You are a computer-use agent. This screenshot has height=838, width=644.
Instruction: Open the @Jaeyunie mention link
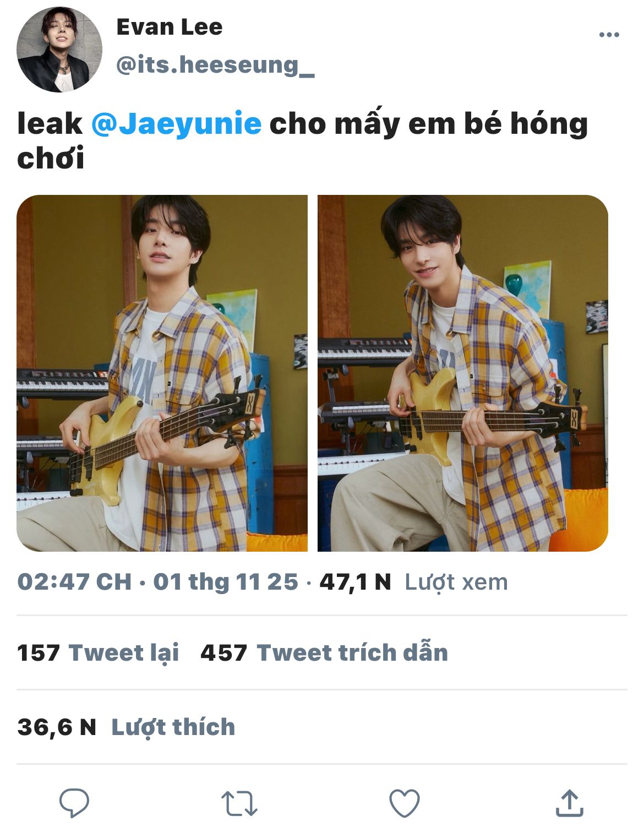tap(176, 124)
